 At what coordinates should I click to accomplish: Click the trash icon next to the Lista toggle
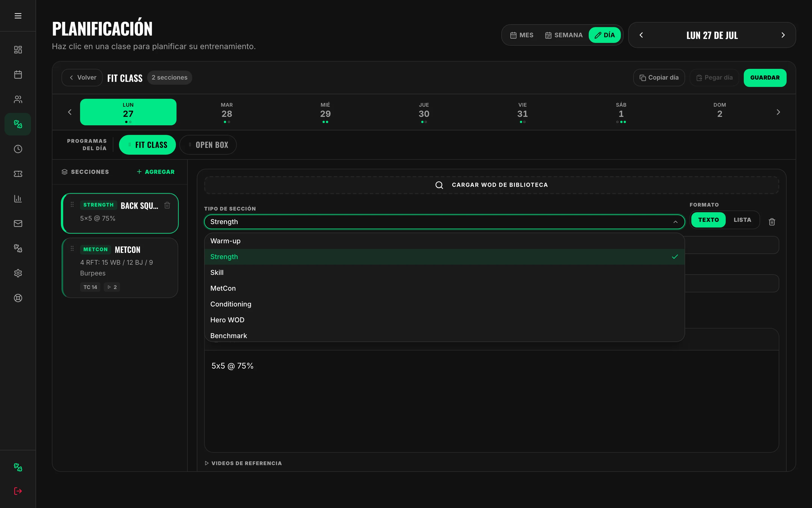tap(772, 222)
